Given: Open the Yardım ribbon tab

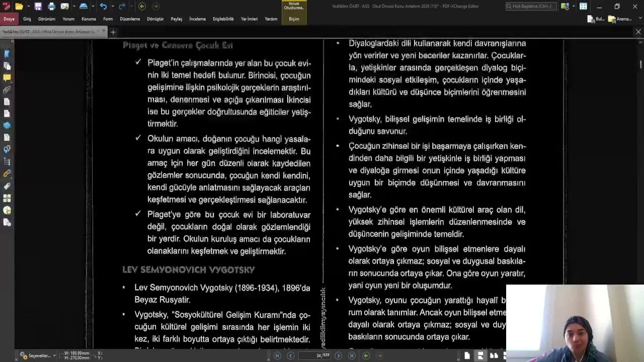Looking at the screenshot, I should (x=271, y=19).
